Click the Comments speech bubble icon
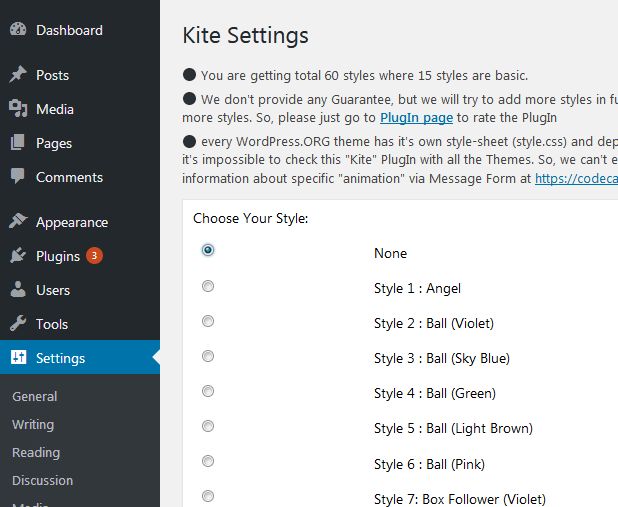Screen dimensions: 618x507 pyautogui.click(x=18, y=177)
